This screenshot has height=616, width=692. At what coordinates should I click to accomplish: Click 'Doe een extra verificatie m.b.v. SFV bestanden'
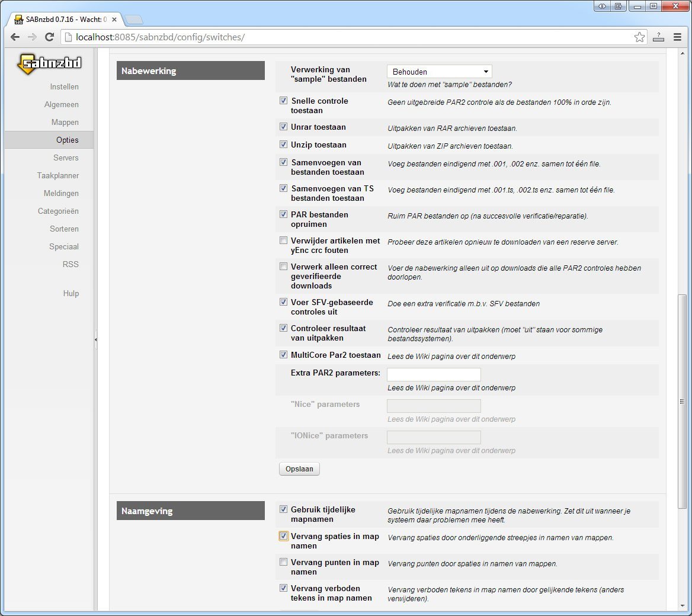[463, 304]
